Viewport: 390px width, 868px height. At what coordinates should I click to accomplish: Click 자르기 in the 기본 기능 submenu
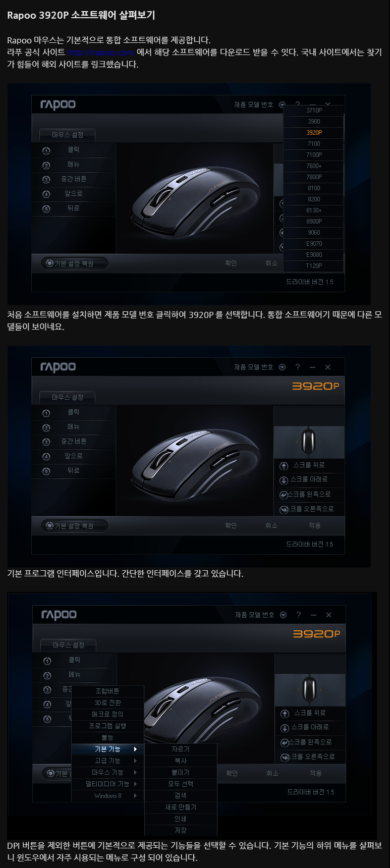point(181,749)
